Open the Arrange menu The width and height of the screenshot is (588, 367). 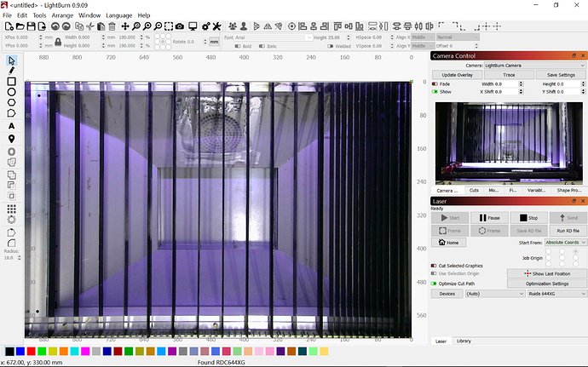coord(61,15)
